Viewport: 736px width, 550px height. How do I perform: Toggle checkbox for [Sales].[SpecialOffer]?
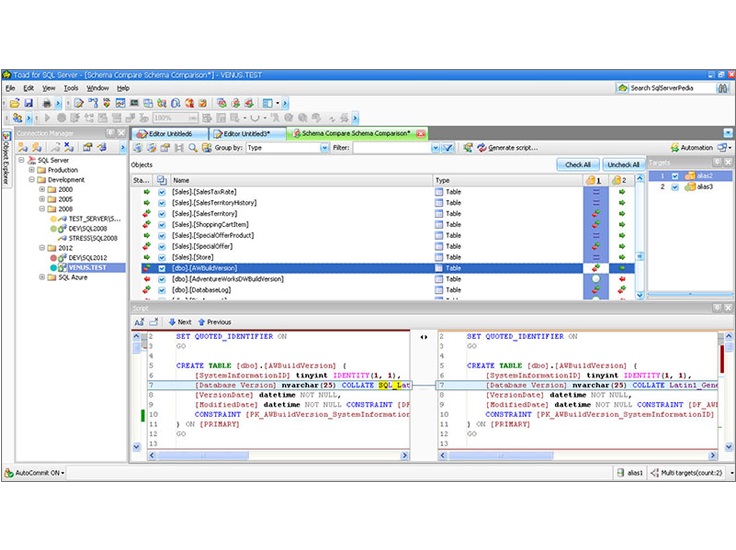coord(161,246)
